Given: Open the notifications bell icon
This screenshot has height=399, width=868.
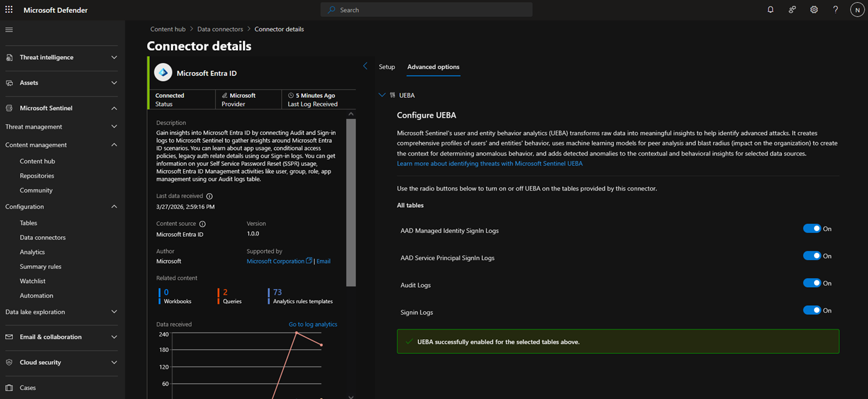Looking at the screenshot, I should [770, 10].
